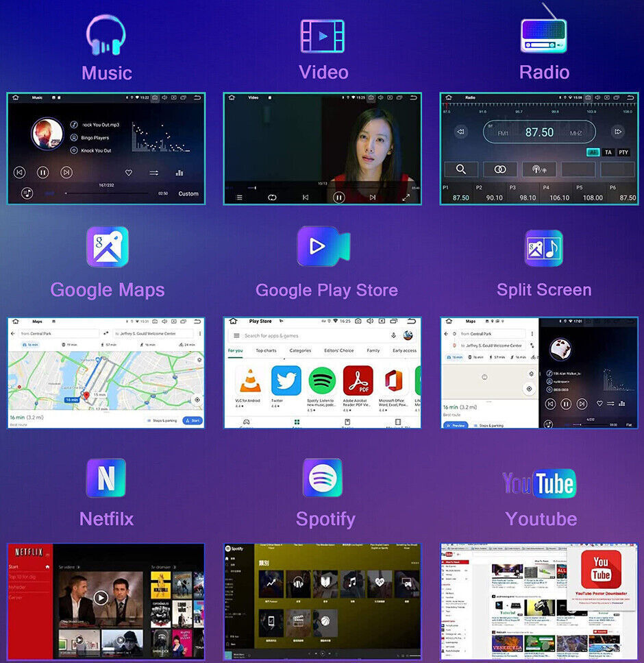Image resolution: width=644 pixels, height=663 pixels.
Task: Open the Play Store hamburger menu
Action: tap(236, 336)
